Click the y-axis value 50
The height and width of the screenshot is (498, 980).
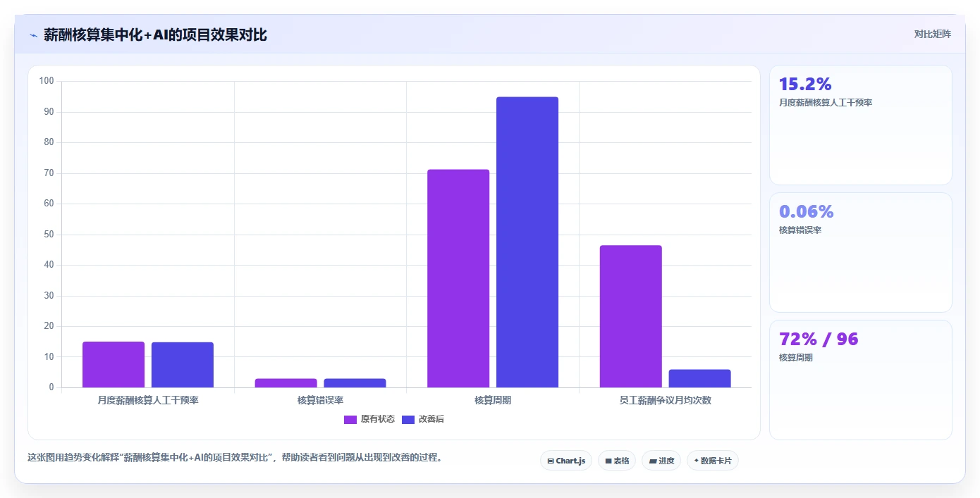49,235
